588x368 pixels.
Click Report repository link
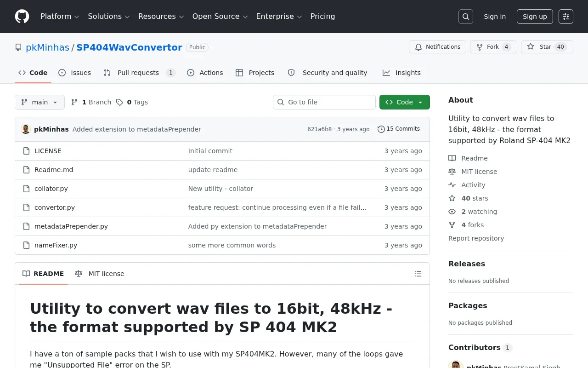pos(476,238)
